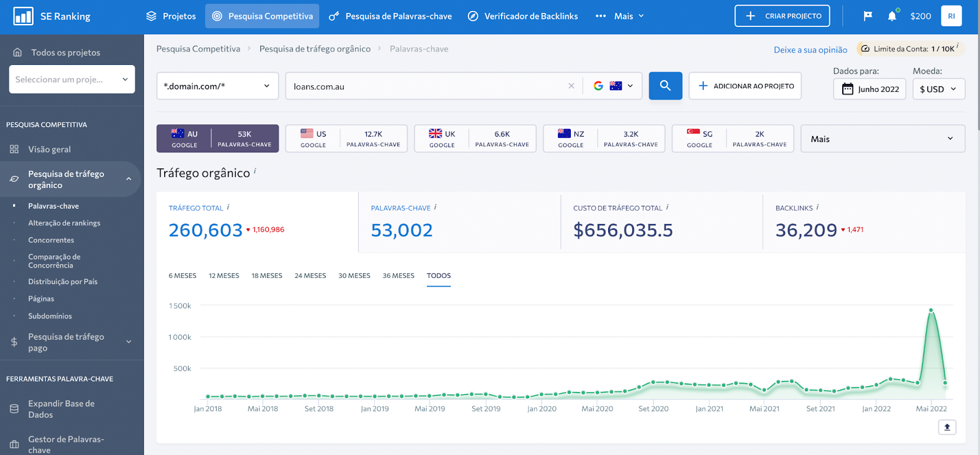Expand the Mais menu in top navigation
This screenshot has width=980, height=455.
coord(620,16)
